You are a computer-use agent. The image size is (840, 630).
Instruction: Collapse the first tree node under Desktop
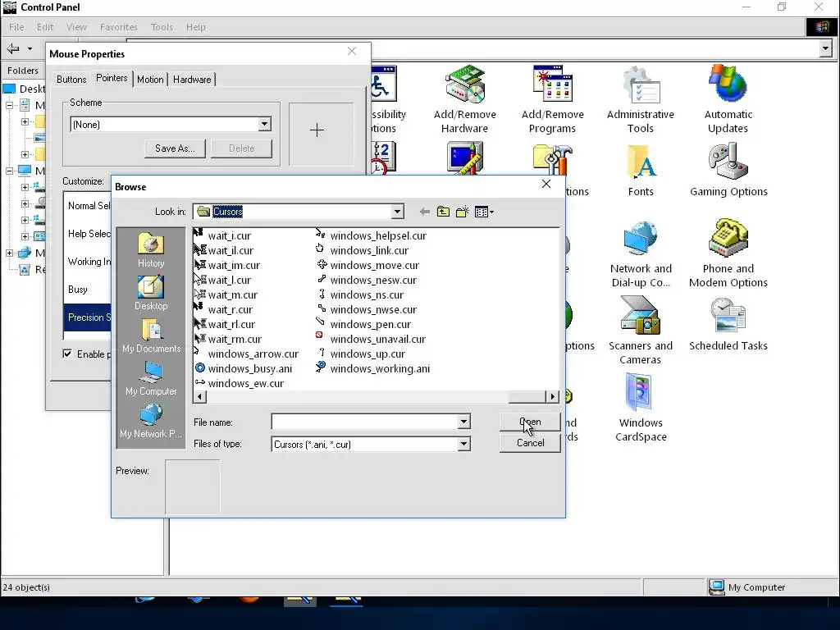[x=10, y=105]
